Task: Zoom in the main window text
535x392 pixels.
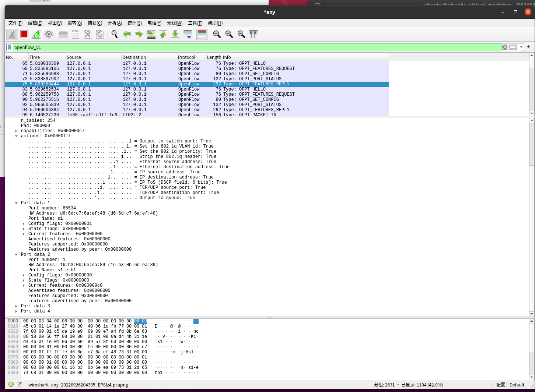Action: pos(217,34)
